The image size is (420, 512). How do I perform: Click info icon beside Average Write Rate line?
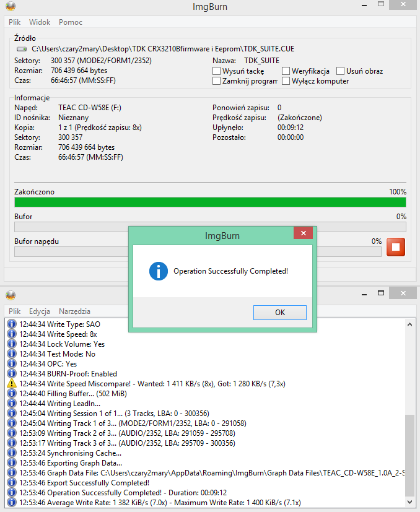(12, 502)
